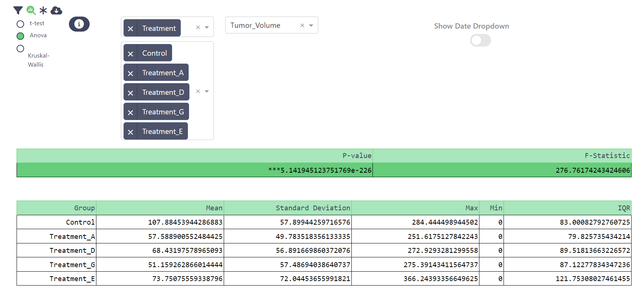Click the Treatment_E row group cell
Screen dimensions: 644x298
click(56, 278)
